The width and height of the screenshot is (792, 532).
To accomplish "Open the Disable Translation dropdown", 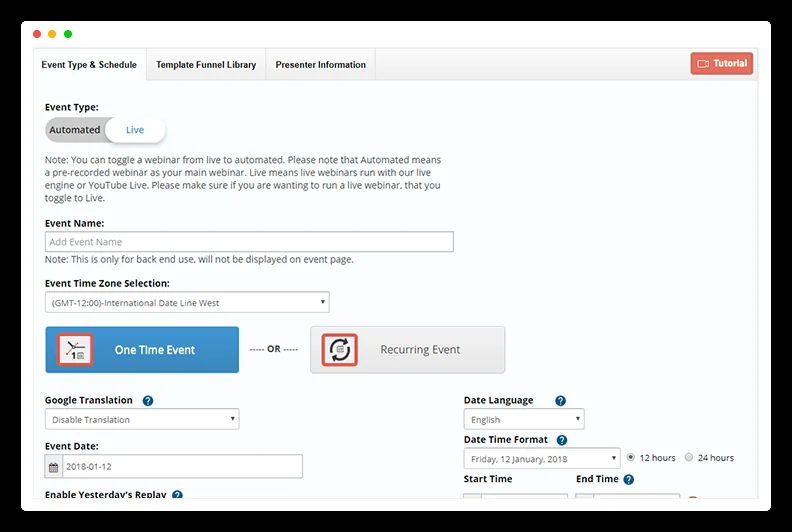I will (x=142, y=419).
